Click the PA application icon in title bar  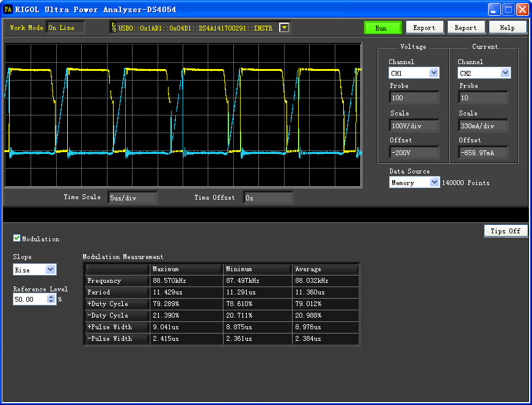coord(8,9)
